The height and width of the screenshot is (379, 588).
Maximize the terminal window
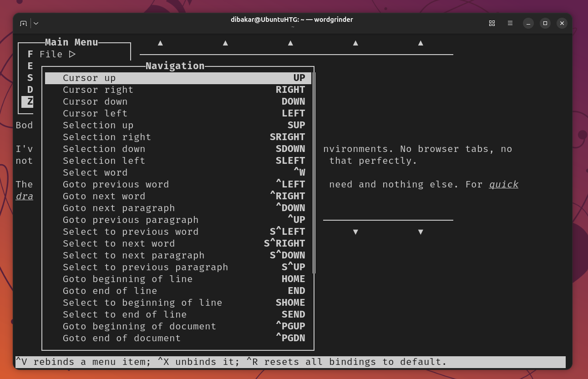[x=545, y=23]
